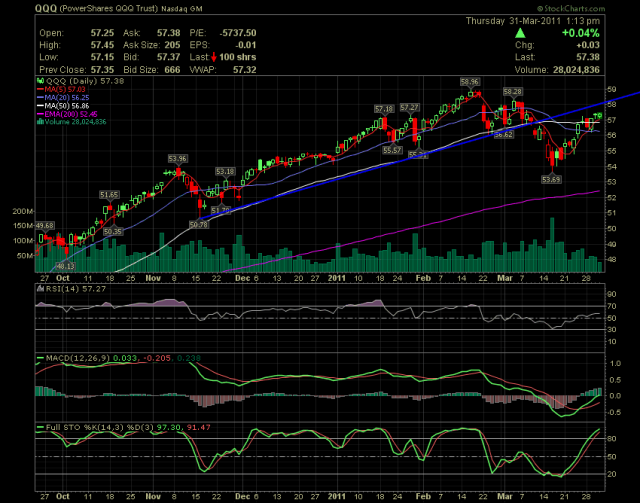Click the red down arrow beside 100 shrs

(x=213, y=57)
